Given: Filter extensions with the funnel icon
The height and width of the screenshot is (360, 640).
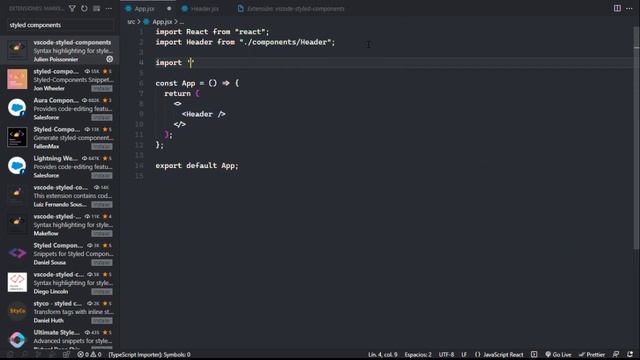Looking at the screenshot, I should (72, 8).
